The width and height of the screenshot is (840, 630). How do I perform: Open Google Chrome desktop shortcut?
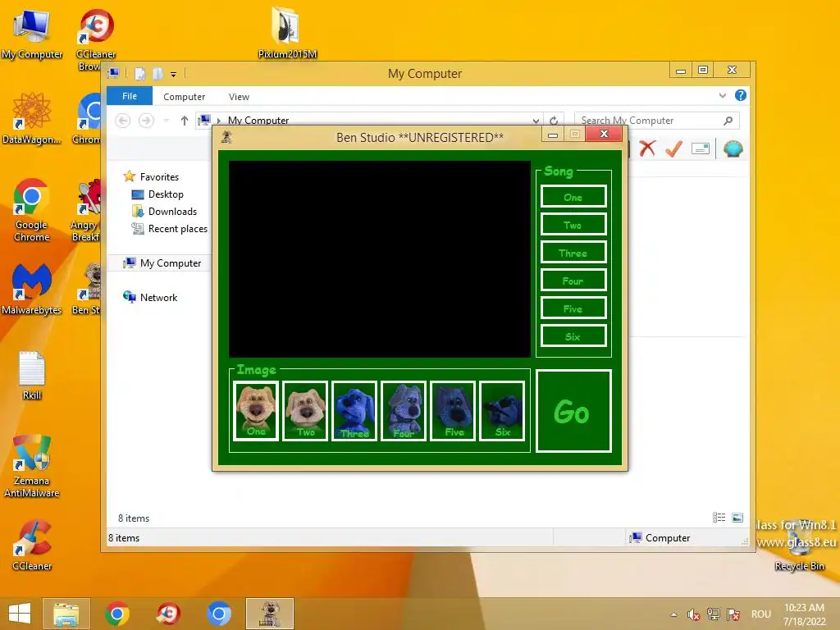point(32,210)
